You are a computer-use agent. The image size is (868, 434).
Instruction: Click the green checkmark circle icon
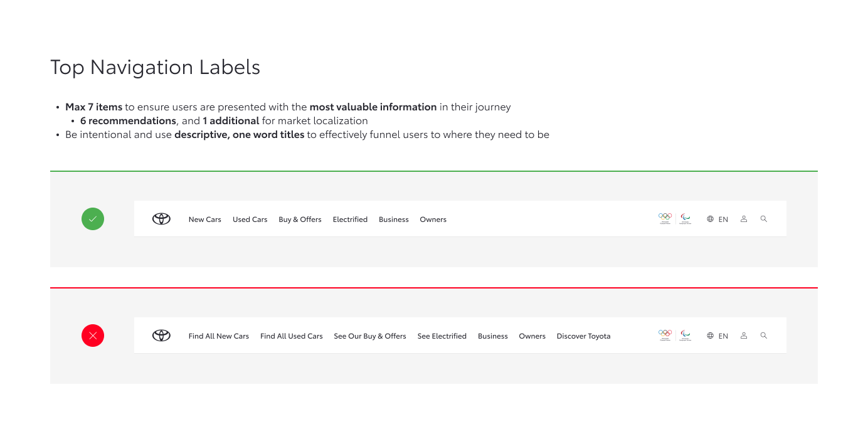pyautogui.click(x=93, y=219)
